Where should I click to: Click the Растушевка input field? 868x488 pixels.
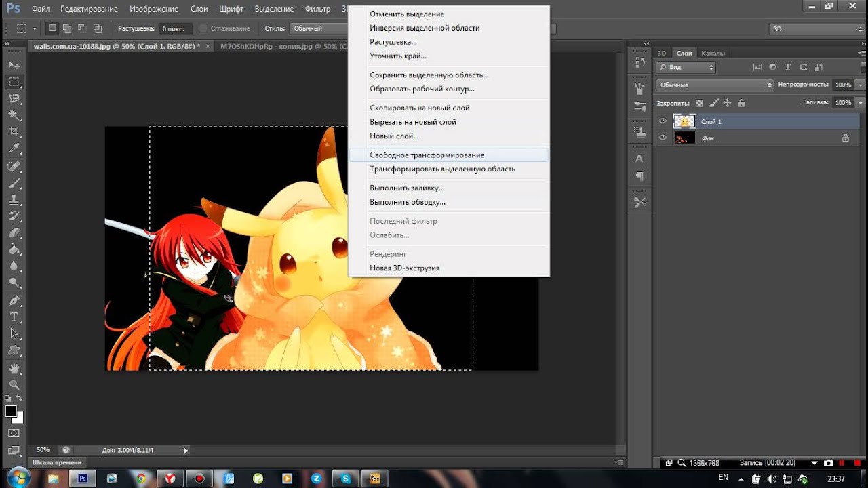pos(176,28)
